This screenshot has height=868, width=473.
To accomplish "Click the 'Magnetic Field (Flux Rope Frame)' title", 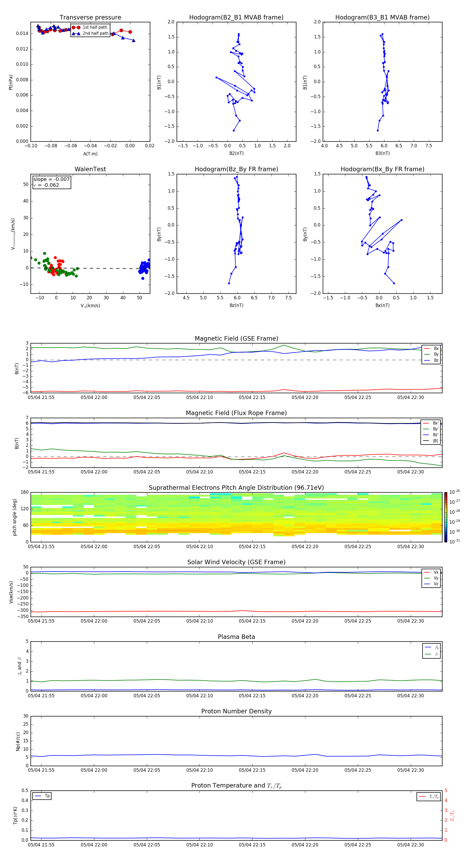I will click(236, 413).
